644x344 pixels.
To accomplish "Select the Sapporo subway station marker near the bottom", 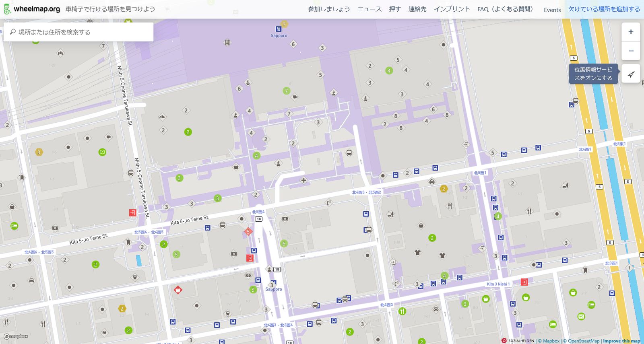I will [273, 283].
